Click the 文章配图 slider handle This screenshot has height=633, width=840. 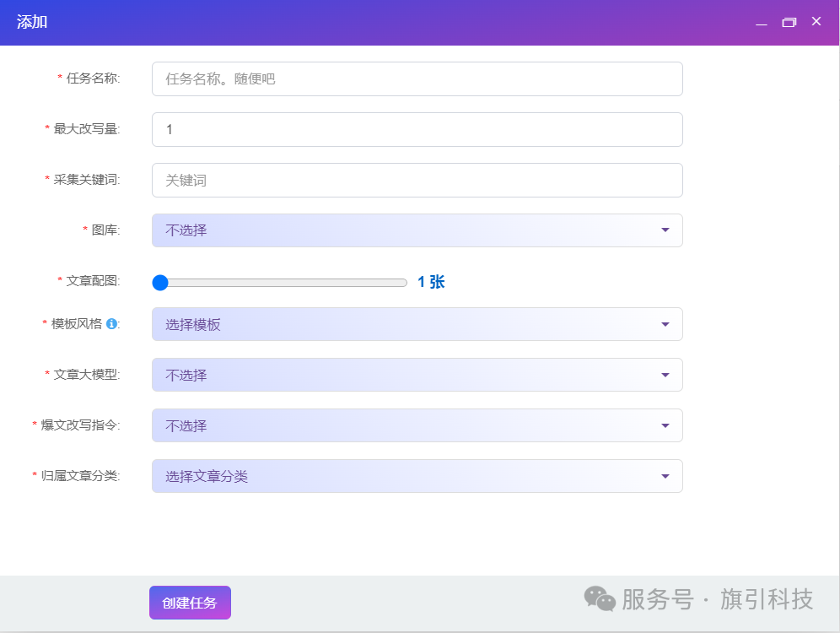[x=160, y=282]
